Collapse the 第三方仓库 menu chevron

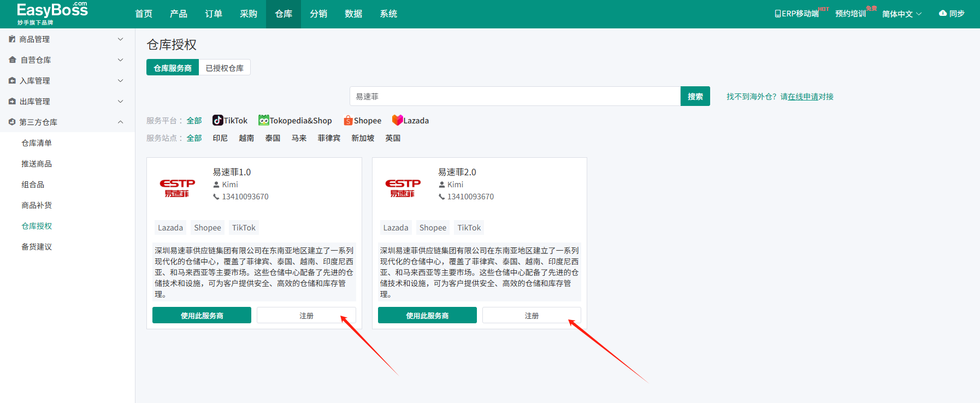121,122
